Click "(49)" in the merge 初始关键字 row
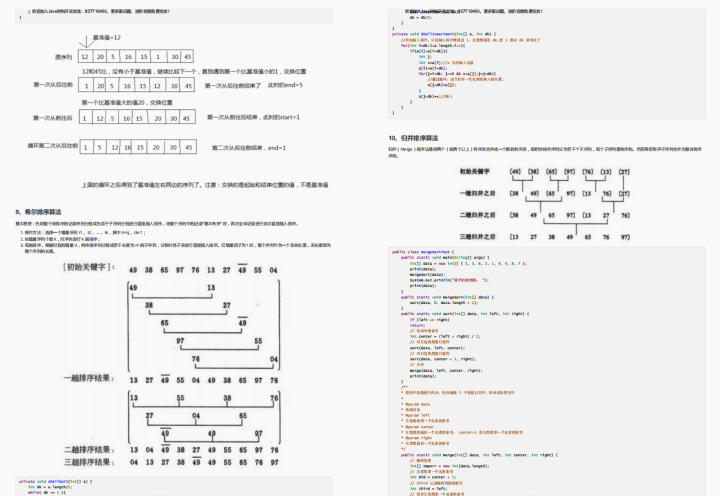This screenshot has height=496, width=720. tap(515, 172)
